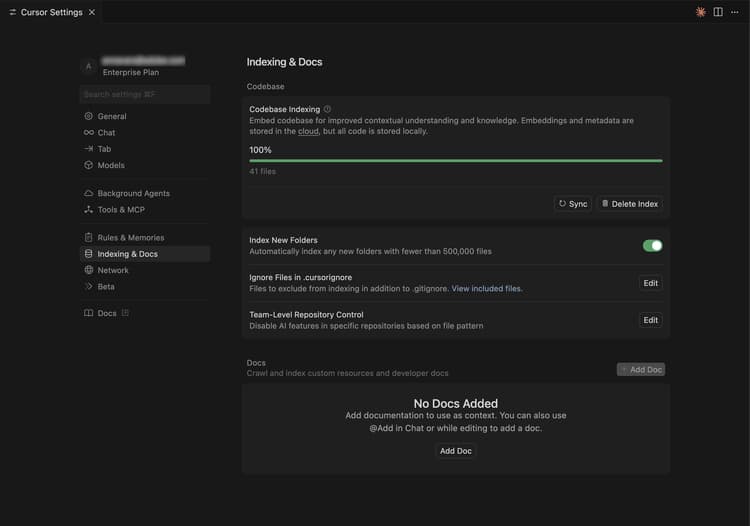Open the View included files link
Image resolution: width=750 pixels, height=526 pixels.
(x=487, y=288)
